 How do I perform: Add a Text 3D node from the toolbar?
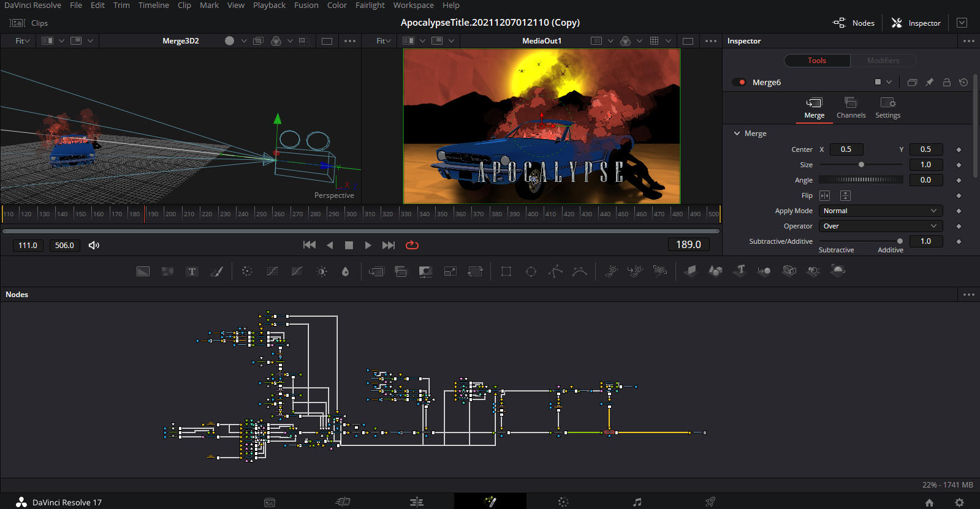coord(740,271)
